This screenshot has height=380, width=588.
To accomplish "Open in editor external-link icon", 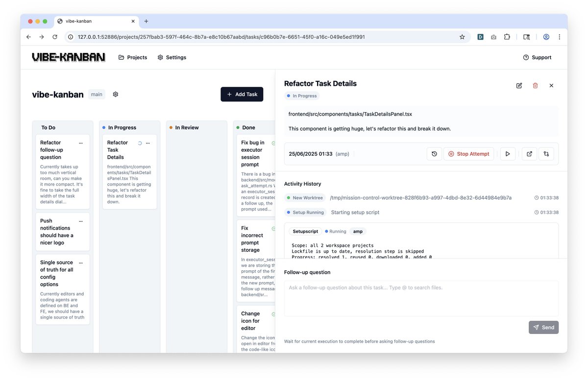I will pyautogui.click(x=529, y=154).
